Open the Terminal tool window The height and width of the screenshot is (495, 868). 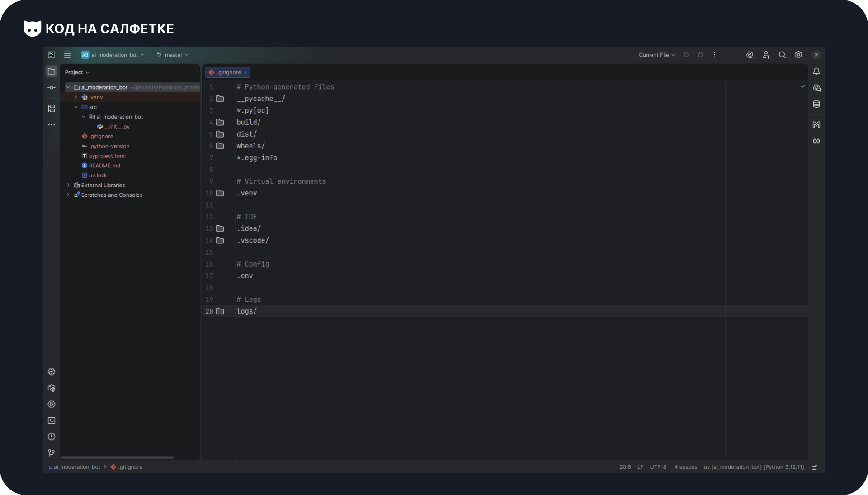(x=52, y=421)
